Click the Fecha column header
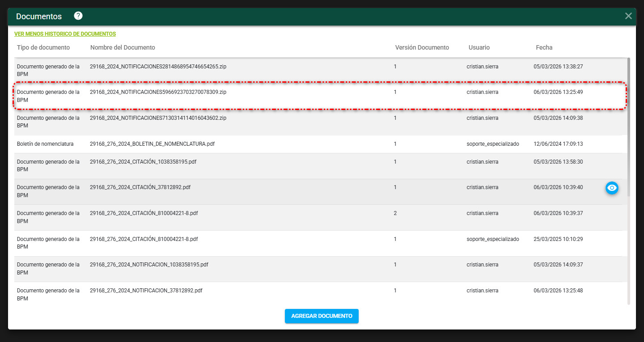Viewport: 644px width, 342px height. pos(544,47)
